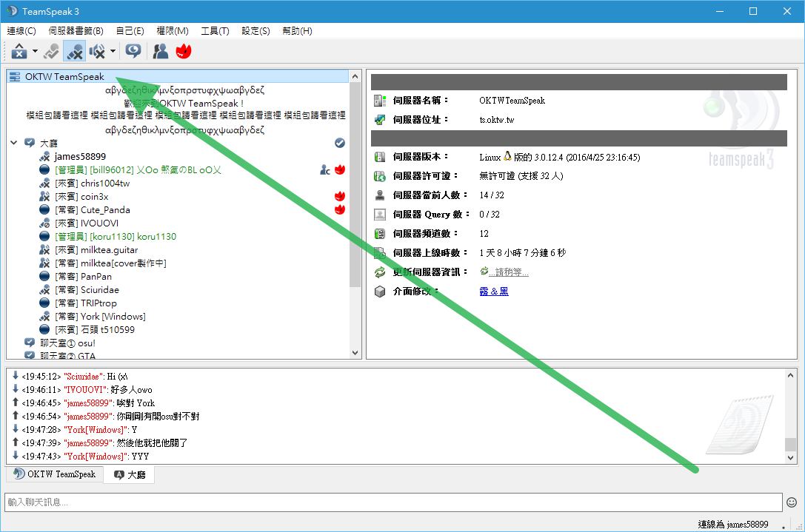805x532 pixels.
Task: Click the 大廳 channel icon
Action: (x=30, y=143)
